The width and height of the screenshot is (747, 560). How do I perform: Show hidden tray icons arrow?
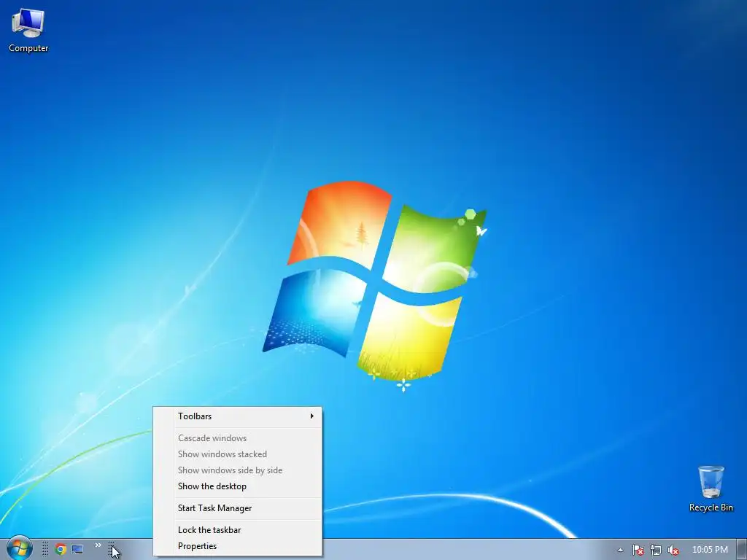[x=620, y=550]
